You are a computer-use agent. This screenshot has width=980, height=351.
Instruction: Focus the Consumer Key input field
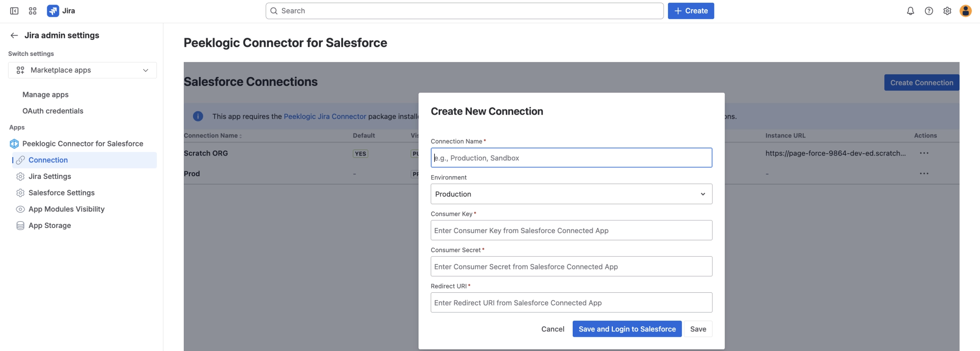(571, 230)
